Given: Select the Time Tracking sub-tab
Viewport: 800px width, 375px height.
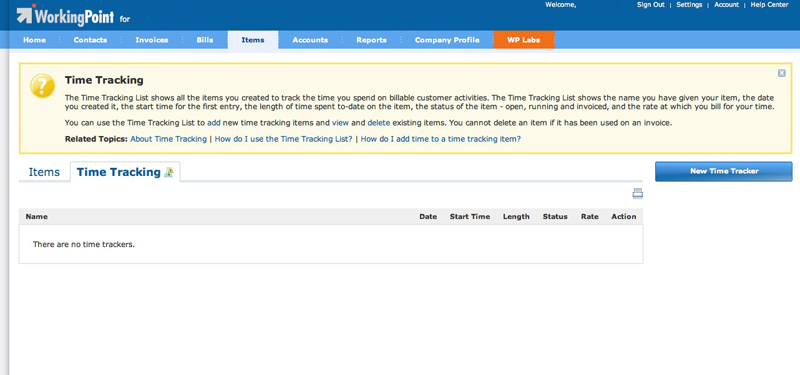Looking at the screenshot, I should tap(125, 172).
